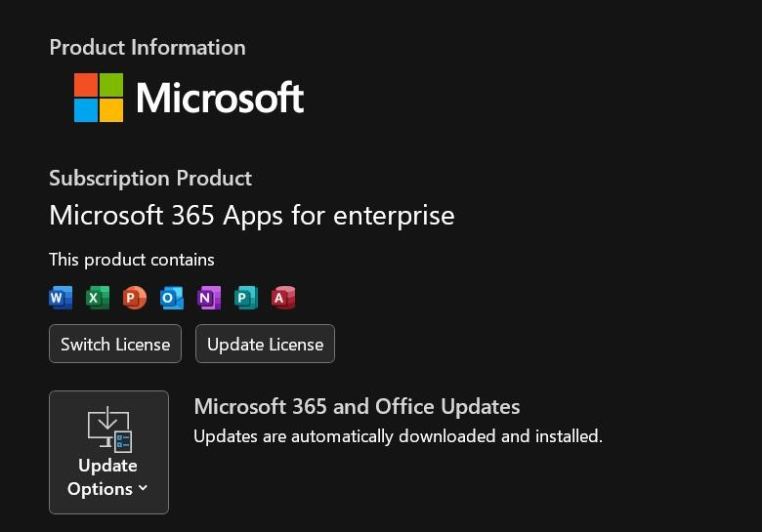Viewport: 762px width, 532px height.
Task: Click the PowerPoint app icon
Action: click(135, 298)
